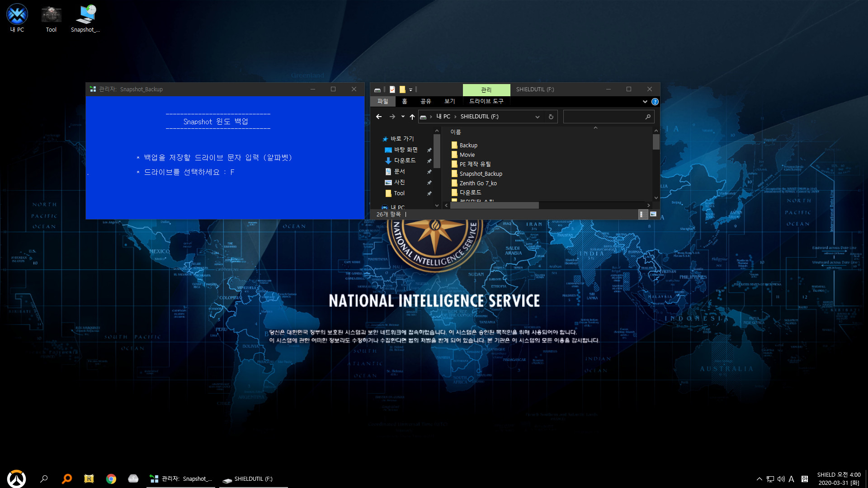Click the drive icon in Explorer title bar
The height and width of the screenshot is (488, 868).
[377, 89]
